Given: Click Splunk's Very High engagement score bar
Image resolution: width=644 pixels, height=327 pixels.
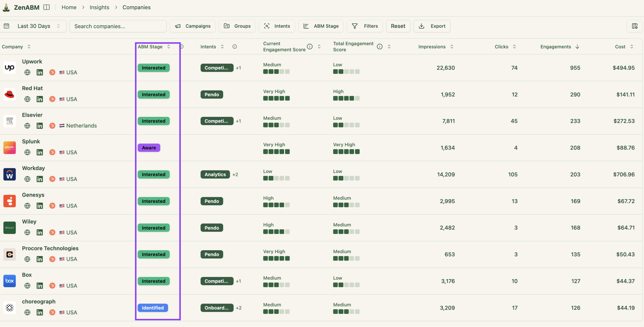Looking at the screenshot, I should pyautogui.click(x=276, y=151).
